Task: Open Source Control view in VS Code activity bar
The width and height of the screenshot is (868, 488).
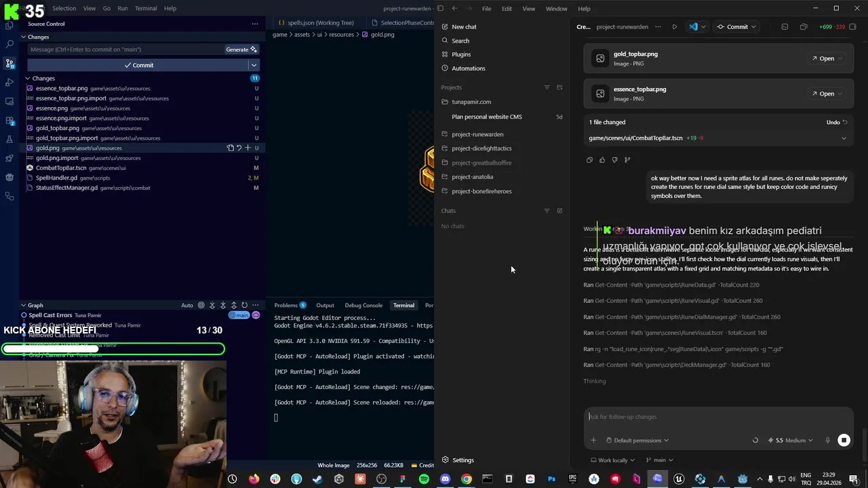Action: point(9,63)
